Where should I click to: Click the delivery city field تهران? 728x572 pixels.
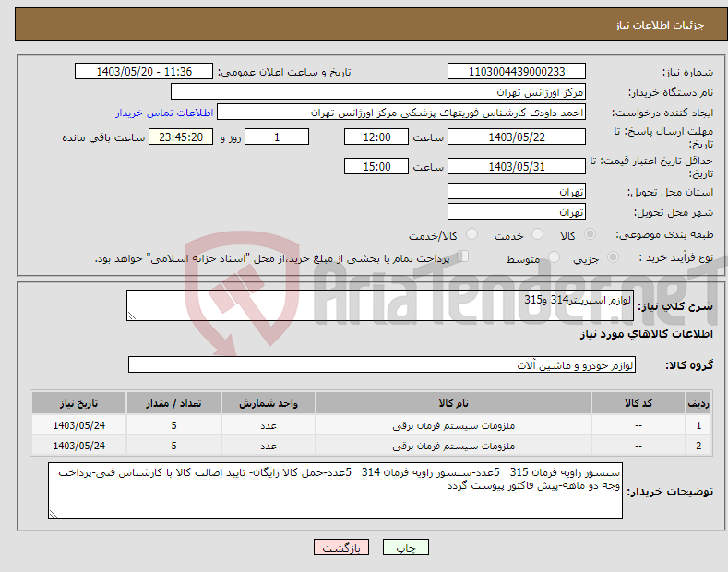(517, 211)
